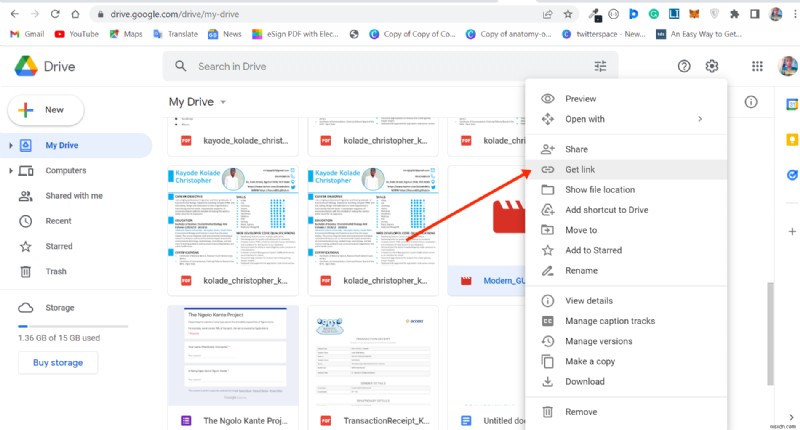Bookmark this page with star icon
This screenshot has width=800, height=430.
(x=568, y=14)
